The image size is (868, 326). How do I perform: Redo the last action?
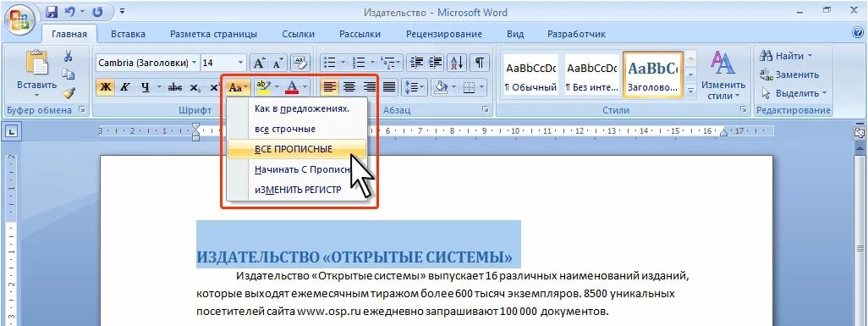(98, 12)
